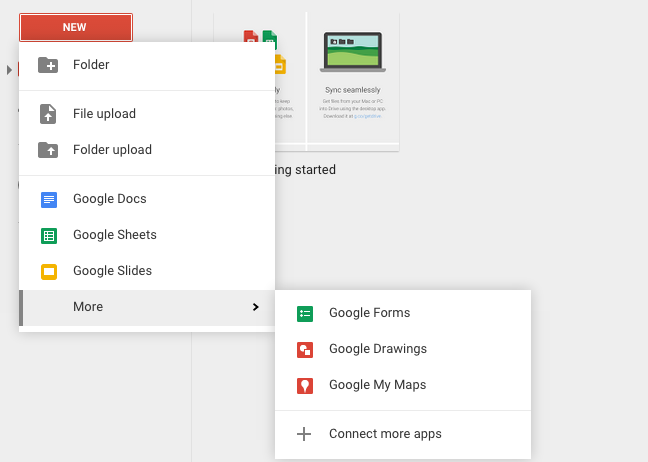The width and height of the screenshot is (648, 462).
Task: Select Google My Maps in the submenu
Action: (403, 385)
